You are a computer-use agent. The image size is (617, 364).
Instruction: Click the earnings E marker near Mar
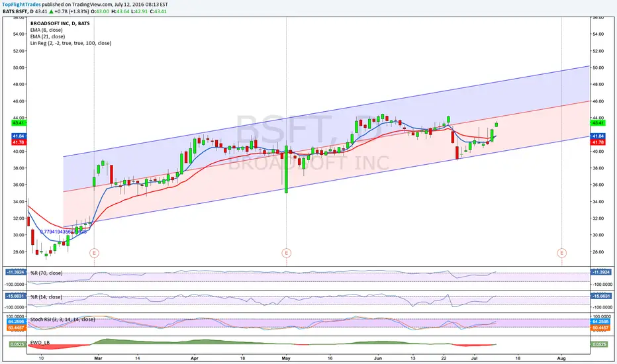coord(93,253)
